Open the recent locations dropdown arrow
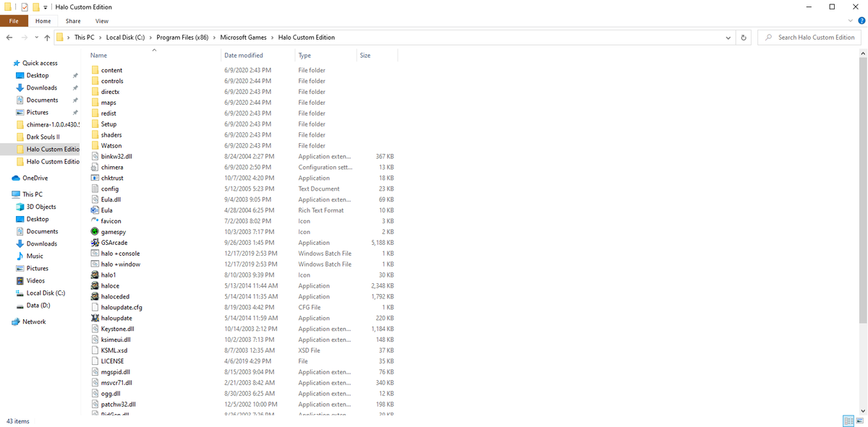868x427 pixels. (x=35, y=38)
